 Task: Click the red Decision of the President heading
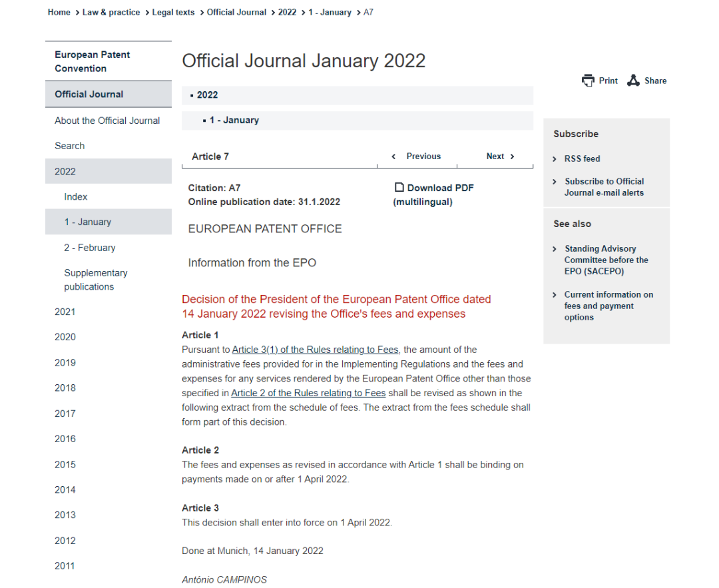click(x=336, y=306)
